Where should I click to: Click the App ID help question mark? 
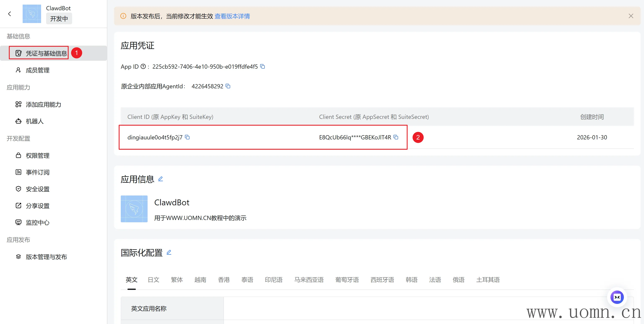tap(143, 66)
